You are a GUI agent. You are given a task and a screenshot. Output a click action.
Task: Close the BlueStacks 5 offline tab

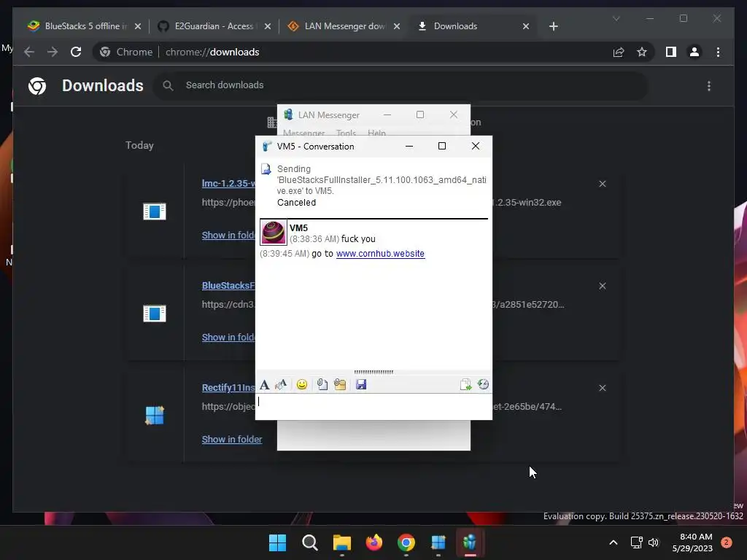(x=138, y=26)
